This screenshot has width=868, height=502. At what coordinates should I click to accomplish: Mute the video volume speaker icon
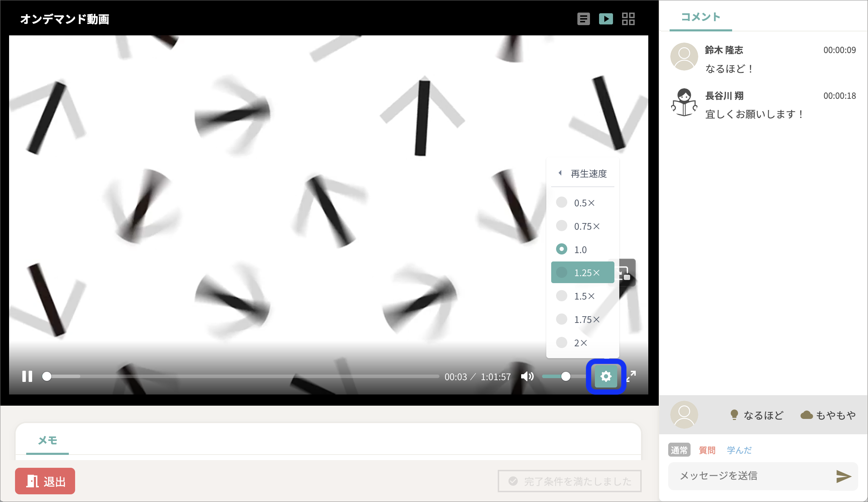point(527,376)
